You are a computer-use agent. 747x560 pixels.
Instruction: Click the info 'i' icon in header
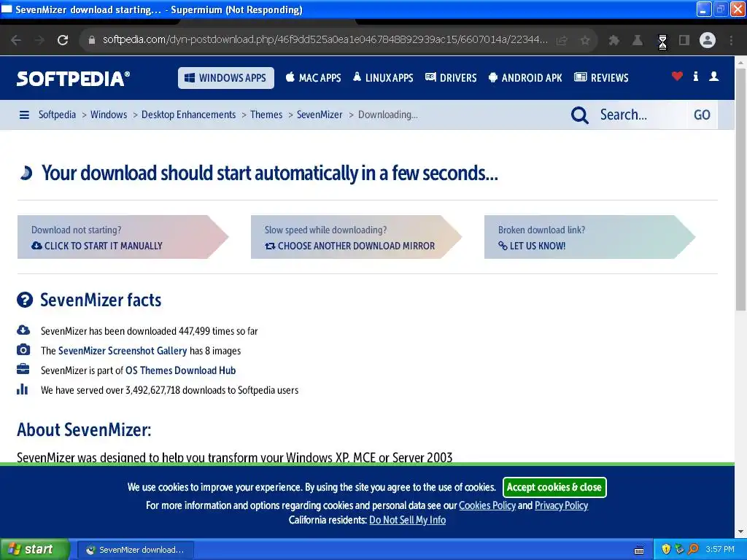695,76
